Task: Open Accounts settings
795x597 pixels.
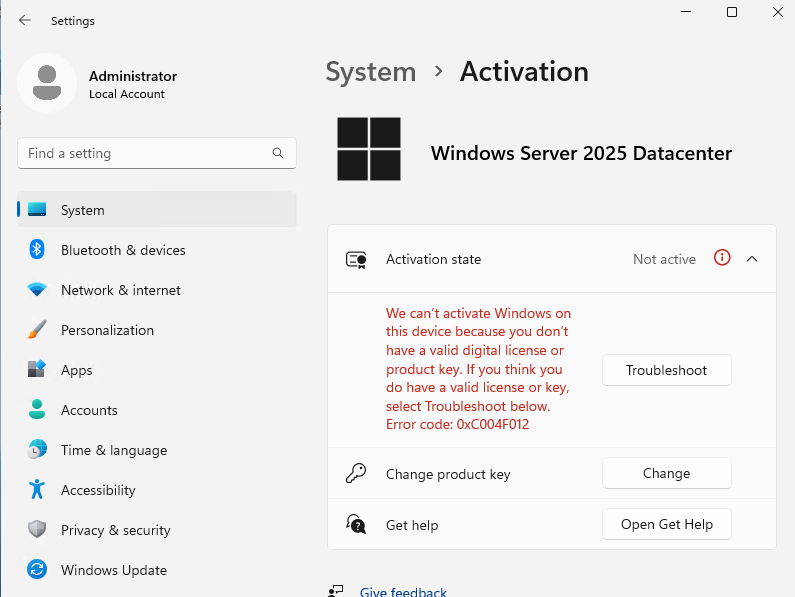Action: pyautogui.click(x=157, y=410)
